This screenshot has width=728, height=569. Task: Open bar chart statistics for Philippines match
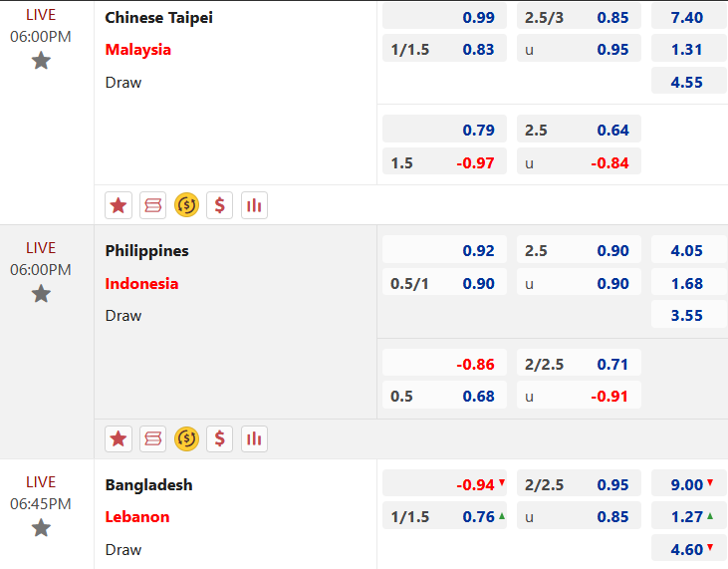pyautogui.click(x=254, y=438)
